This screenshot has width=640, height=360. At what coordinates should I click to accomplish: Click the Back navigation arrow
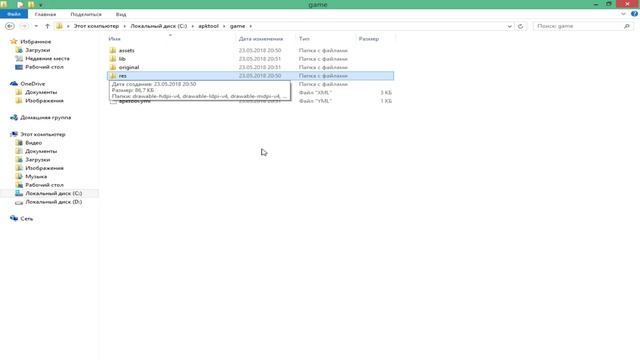click(10, 26)
